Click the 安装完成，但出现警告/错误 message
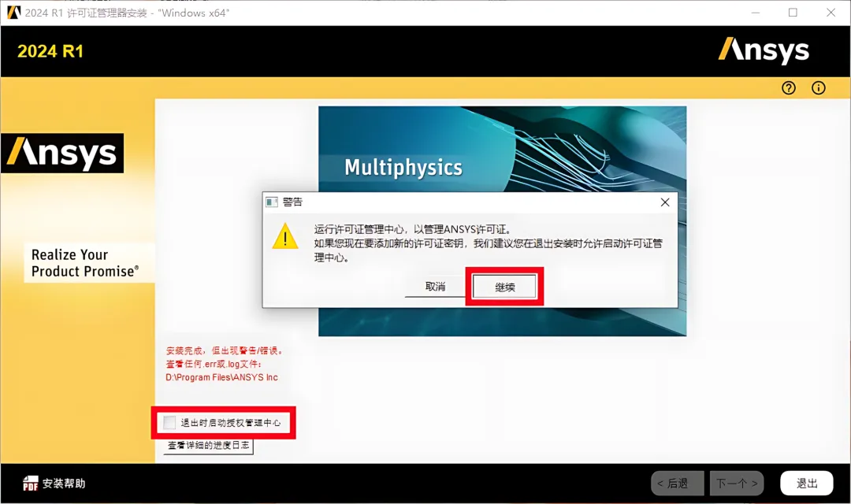Image resolution: width=851 pixels, height=504 pixels. point(225,350)
